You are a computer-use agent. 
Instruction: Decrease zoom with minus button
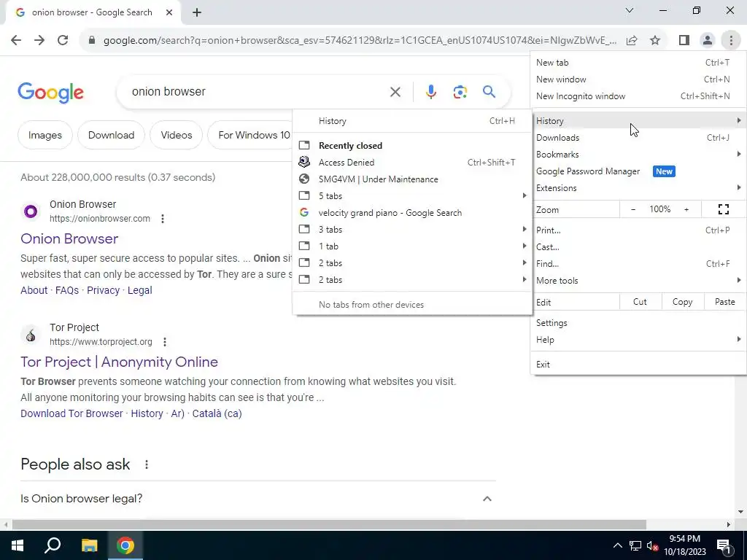tap(633, 209)
